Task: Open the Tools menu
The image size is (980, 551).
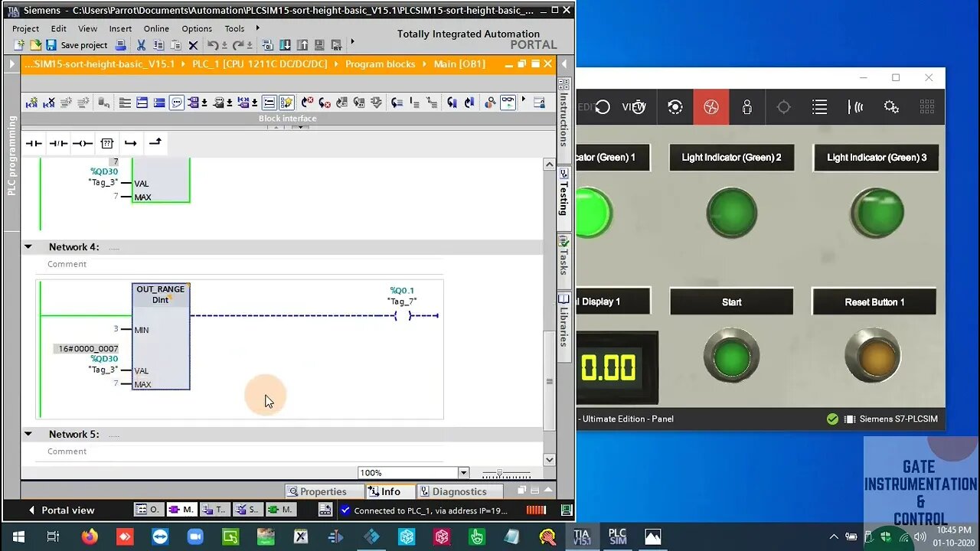Action: (234, 28)
